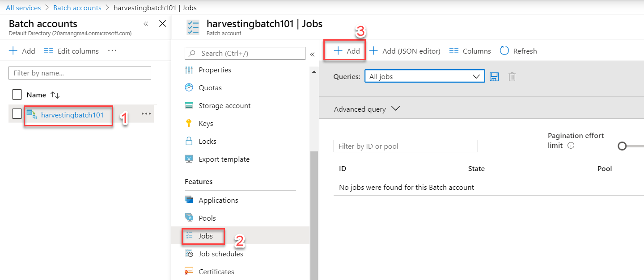The width and height of the screenshot is (644, 280).
Task: Click the scroll-up arrow of menu scrollbar
Action: [314, 72]
